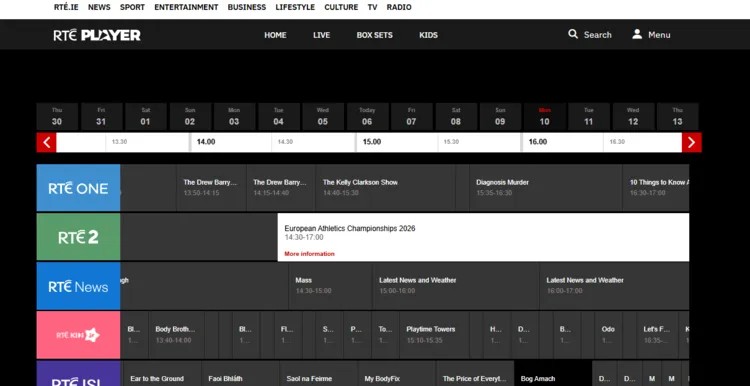Viewport: 750px width, 386px height.
Task: Open Body Brothers 13:40-14:00 listing
Action: pyautogui.click(x=176, y=335)
